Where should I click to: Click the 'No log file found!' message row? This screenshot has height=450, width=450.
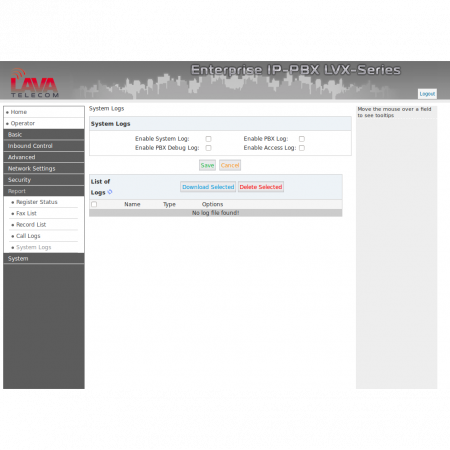(x=216, y=213)
